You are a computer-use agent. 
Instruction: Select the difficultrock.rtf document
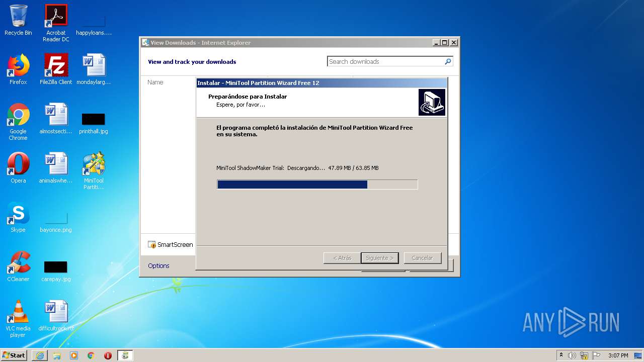click(56, 316)
